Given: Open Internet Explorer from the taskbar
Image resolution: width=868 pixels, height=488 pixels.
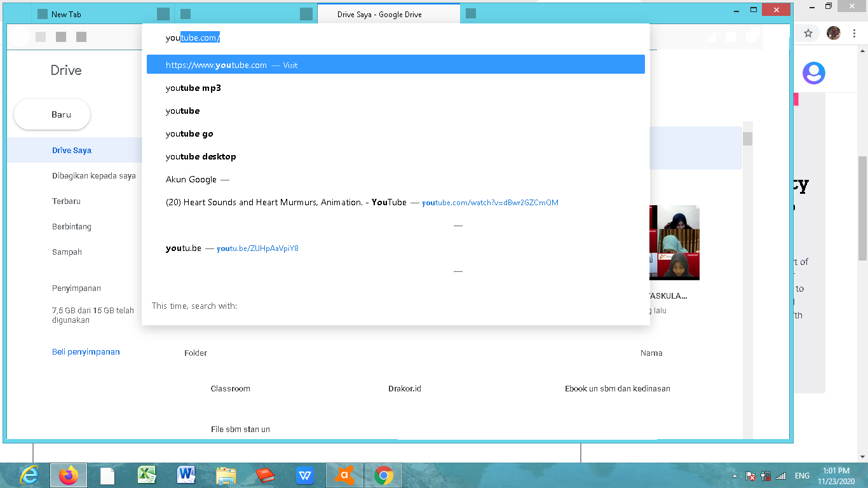Looking at the screenshot, I should pyautogui.click(x=29, y=475).
